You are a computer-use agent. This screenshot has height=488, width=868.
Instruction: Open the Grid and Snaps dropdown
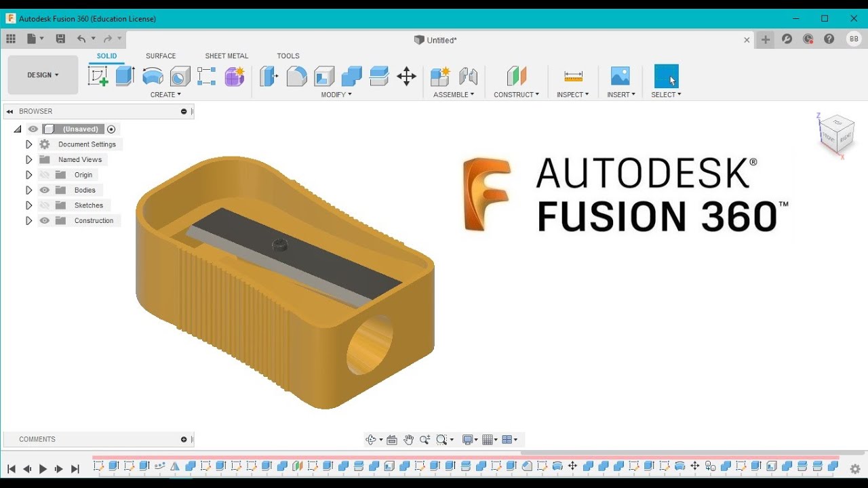(x=490, y=440)
